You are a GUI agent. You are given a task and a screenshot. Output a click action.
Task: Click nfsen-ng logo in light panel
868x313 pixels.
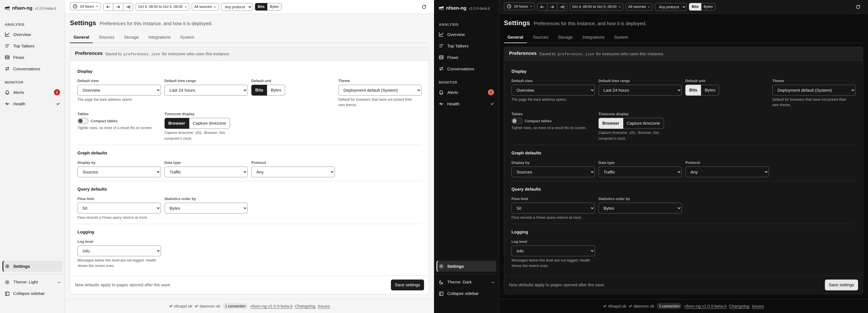point(18,8)
